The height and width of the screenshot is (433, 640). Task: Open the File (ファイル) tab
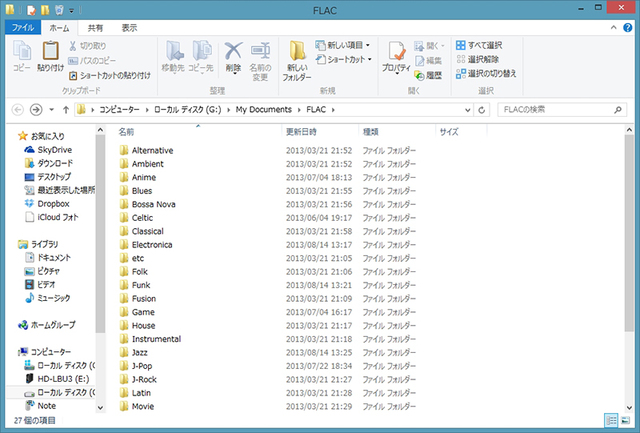22,28
